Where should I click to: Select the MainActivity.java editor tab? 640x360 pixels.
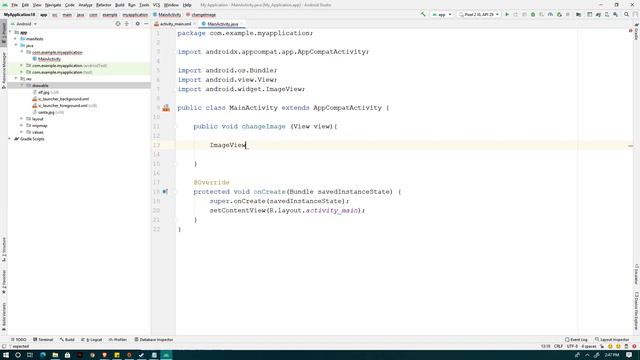[222, 24]
